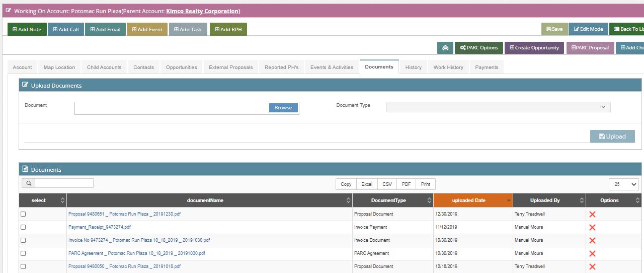The height and width of the screenshot is (273, 644).
Task: Click Browse to choose a document
Action: click(283, 108)
